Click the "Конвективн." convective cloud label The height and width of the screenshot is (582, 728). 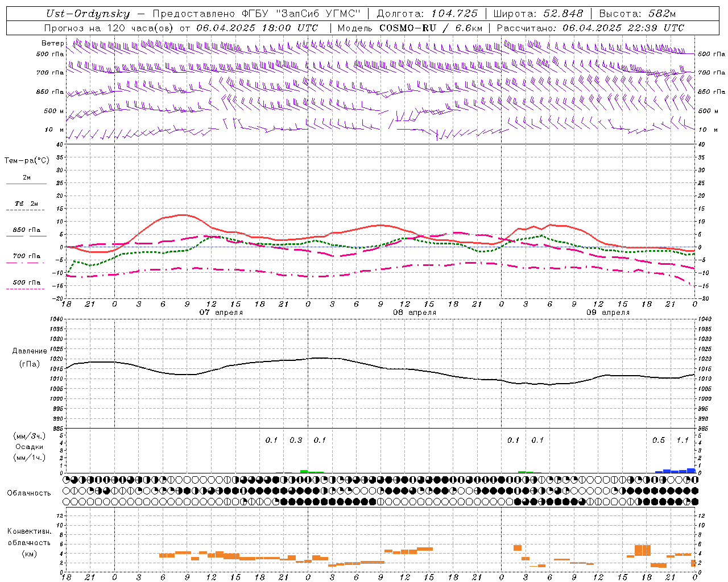29,531
